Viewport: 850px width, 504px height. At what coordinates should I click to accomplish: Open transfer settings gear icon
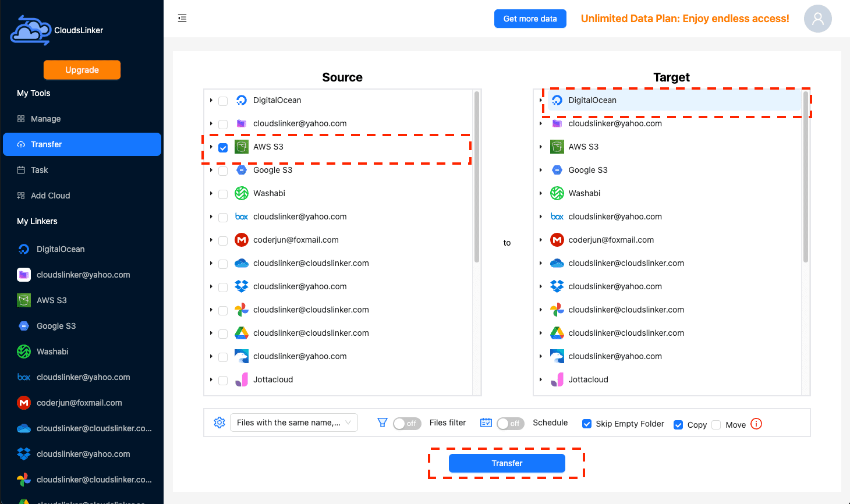(x=219, y=423)
